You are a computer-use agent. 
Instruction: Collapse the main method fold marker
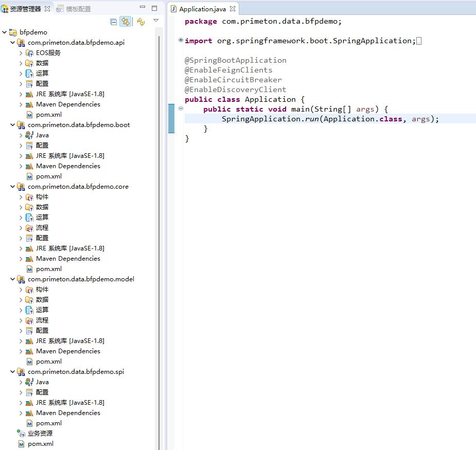pyautogui.click(x=181, y=109)
